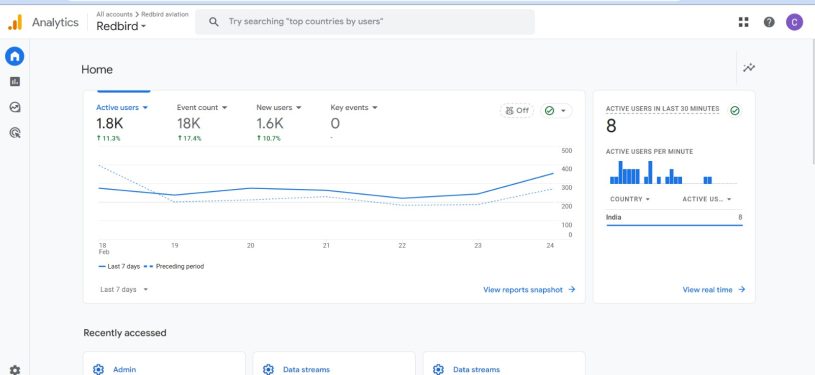Open the Admin gear in sidebar
Image resolution: width=815 pixels, height=375 pixels.
15,370
